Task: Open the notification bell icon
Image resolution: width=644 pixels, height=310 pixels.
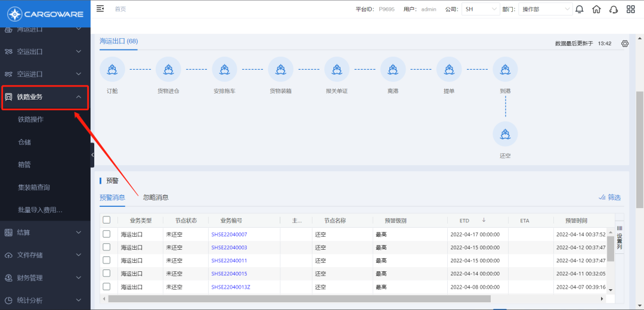Action: pos(579,9)
